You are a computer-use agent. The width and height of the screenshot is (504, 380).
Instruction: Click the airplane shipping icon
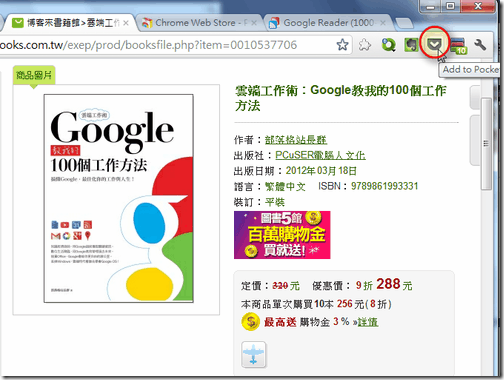[x=254, y=355]
